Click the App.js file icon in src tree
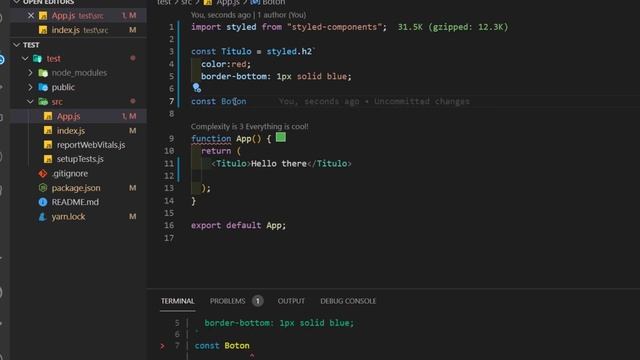This screenshot has height=360, width=640. tap(48, 116)
